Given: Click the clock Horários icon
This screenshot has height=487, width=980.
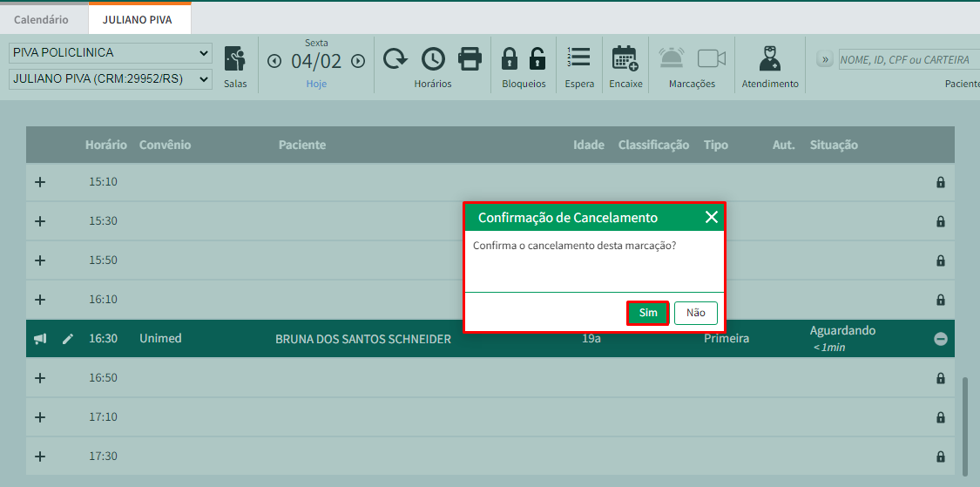Looking at the screenshot, I should [x=433, y=58].
